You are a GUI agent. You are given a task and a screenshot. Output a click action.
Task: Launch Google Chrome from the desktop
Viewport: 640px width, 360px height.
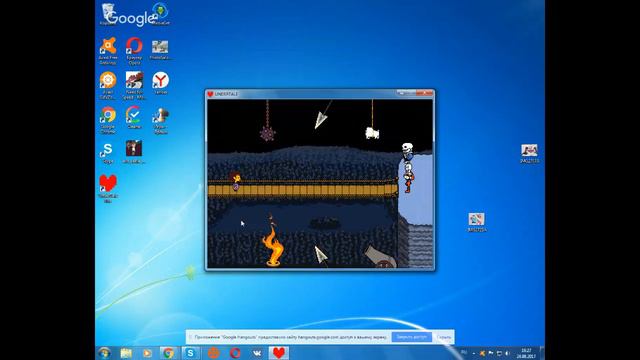click(x=108, y=120)
